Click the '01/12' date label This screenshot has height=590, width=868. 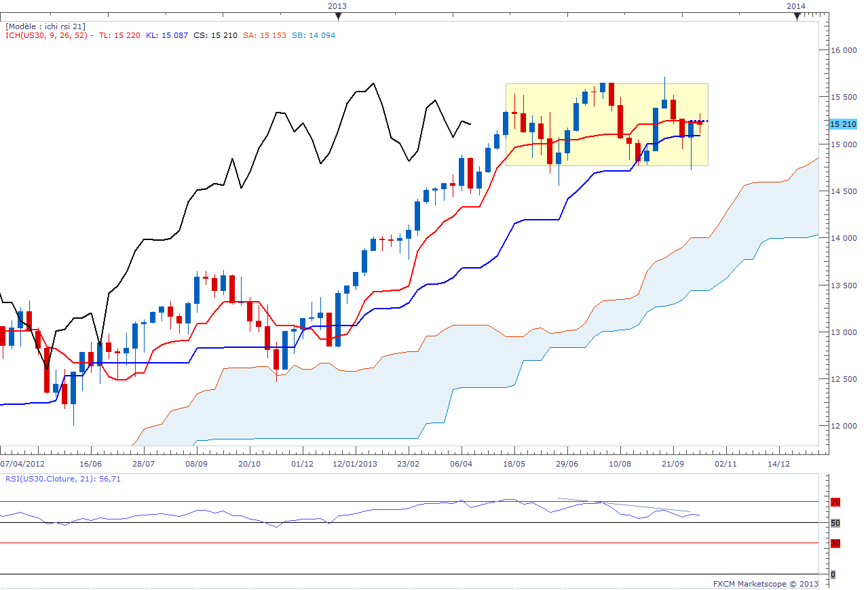tap(302, 464)
